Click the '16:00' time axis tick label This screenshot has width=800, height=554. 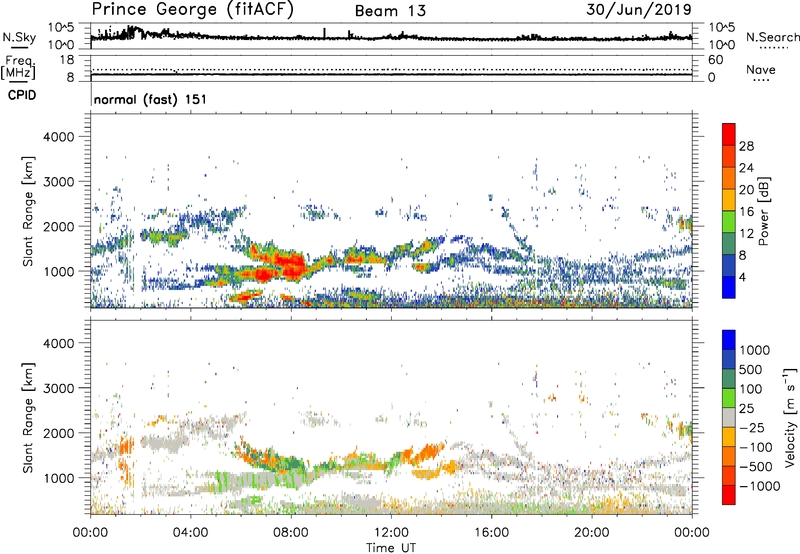click(491, 533)
